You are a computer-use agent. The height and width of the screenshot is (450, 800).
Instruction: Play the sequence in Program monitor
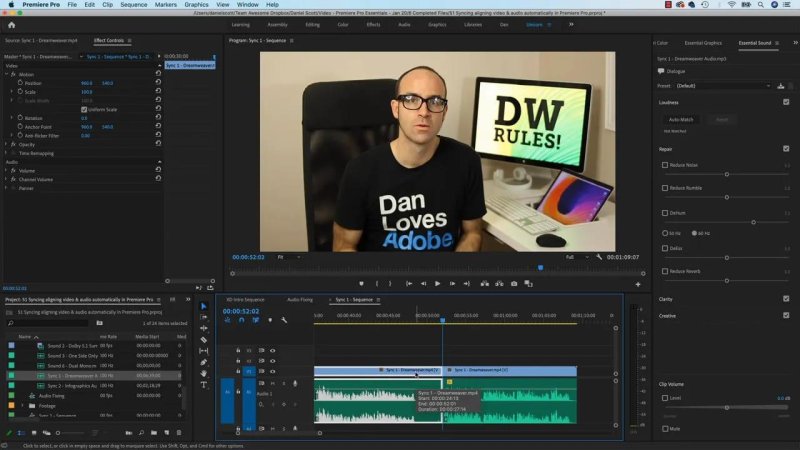tap(437, 284)
